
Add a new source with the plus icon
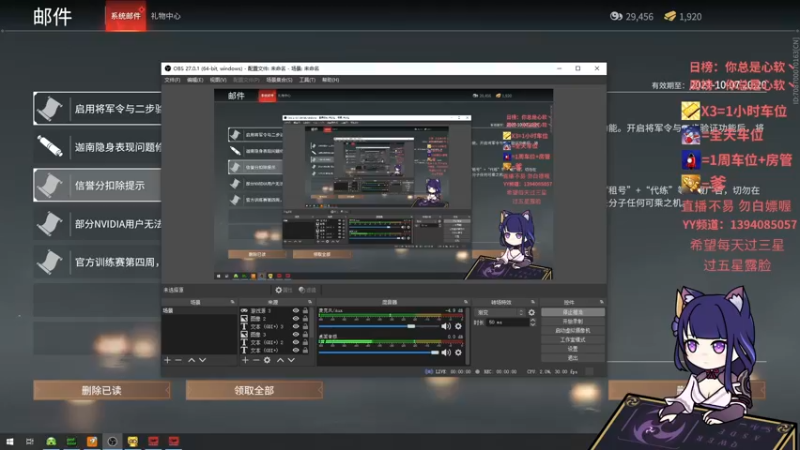[245, 360]
